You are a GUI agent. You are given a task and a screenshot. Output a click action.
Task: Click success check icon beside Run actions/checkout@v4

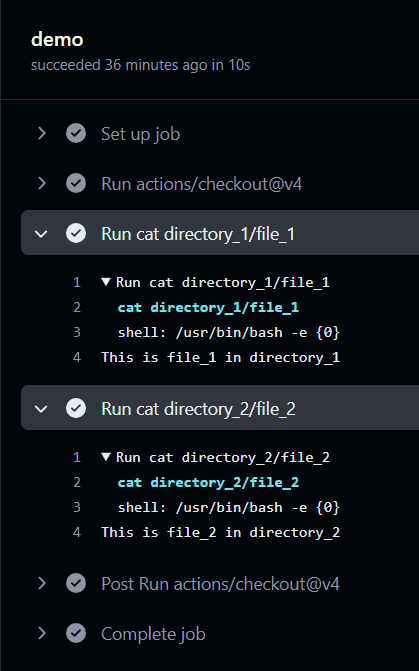click(x=76, y=184)
